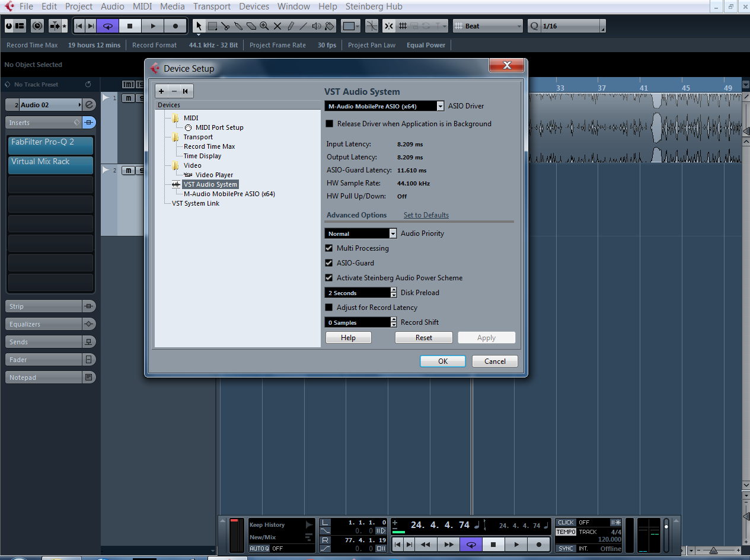Open the Devices menu
The width and height of the screenshot is (750, 560).
[x=254, y=7]
